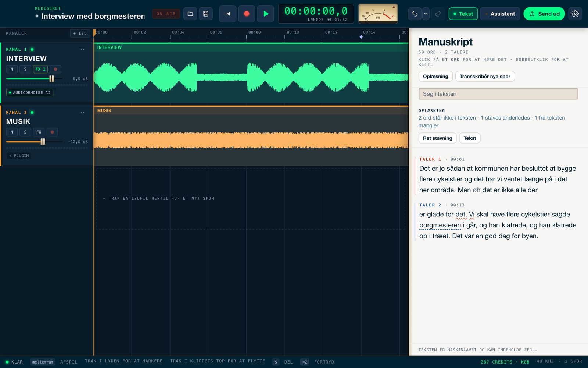Image resolution: width=588 pixels, height=368 pixels.
Task: Solo the Musik channel
Action: pyautogui.click(x=25, y=132)
